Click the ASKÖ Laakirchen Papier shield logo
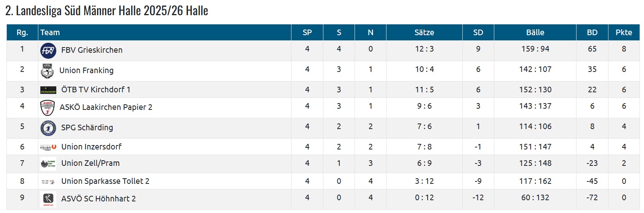Image resolution: width=644 pixels, height=213 pixels. 48,107
